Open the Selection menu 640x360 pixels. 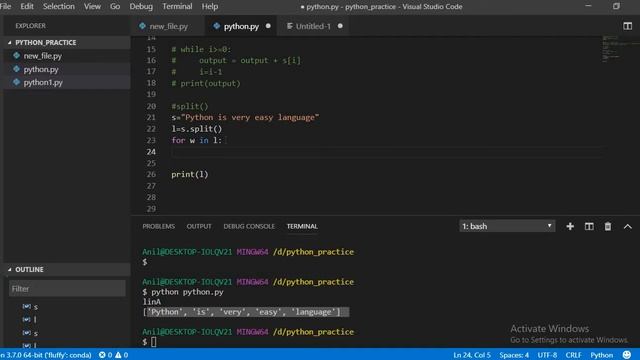[59, 7]
